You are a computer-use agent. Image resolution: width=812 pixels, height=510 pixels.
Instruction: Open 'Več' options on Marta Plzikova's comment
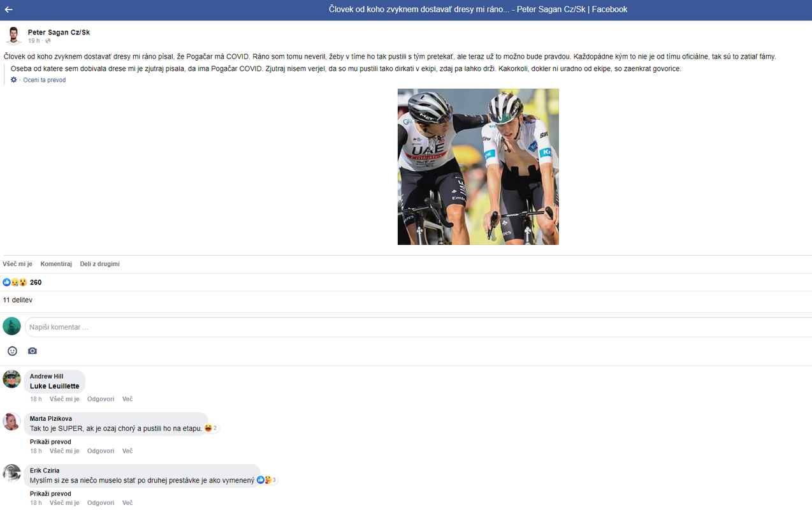point(127,451)
